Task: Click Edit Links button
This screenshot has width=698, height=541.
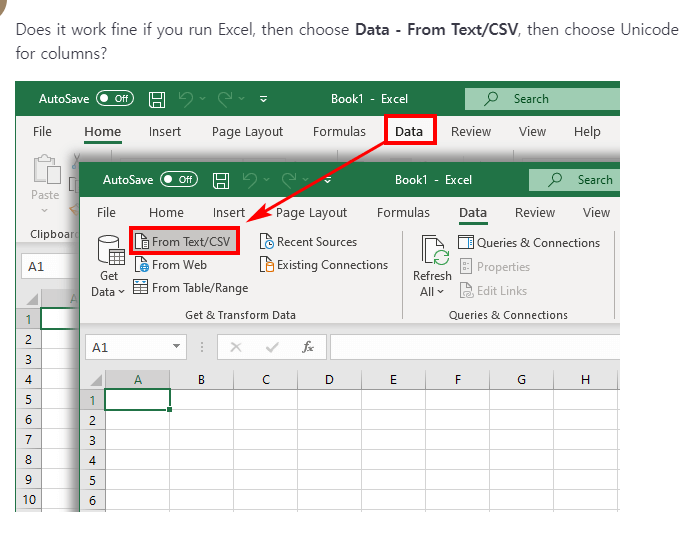Action: [493, 290]
